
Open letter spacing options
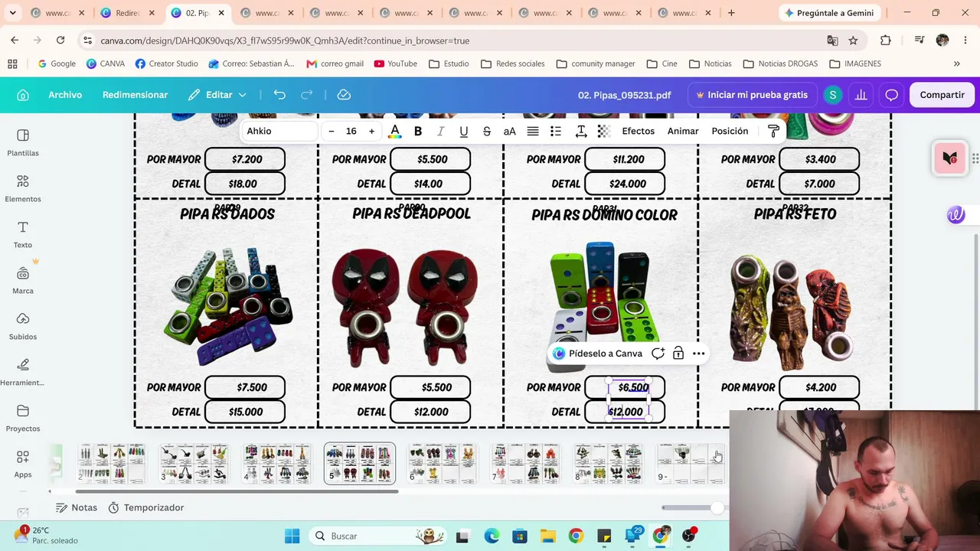click(x=581, y=132)
